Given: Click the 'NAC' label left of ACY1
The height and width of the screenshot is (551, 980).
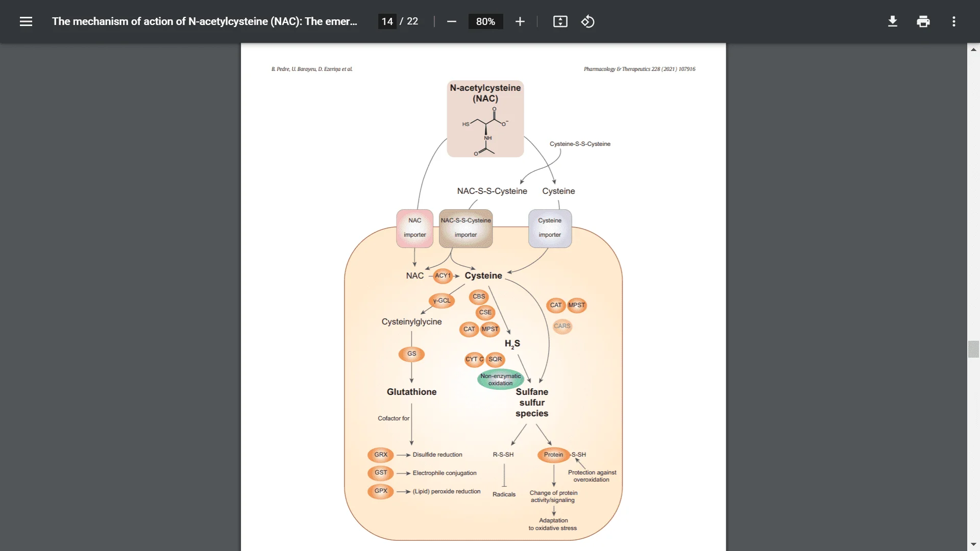Looking at the screenshot, I should pyautogui.click(x=415, y=275).
